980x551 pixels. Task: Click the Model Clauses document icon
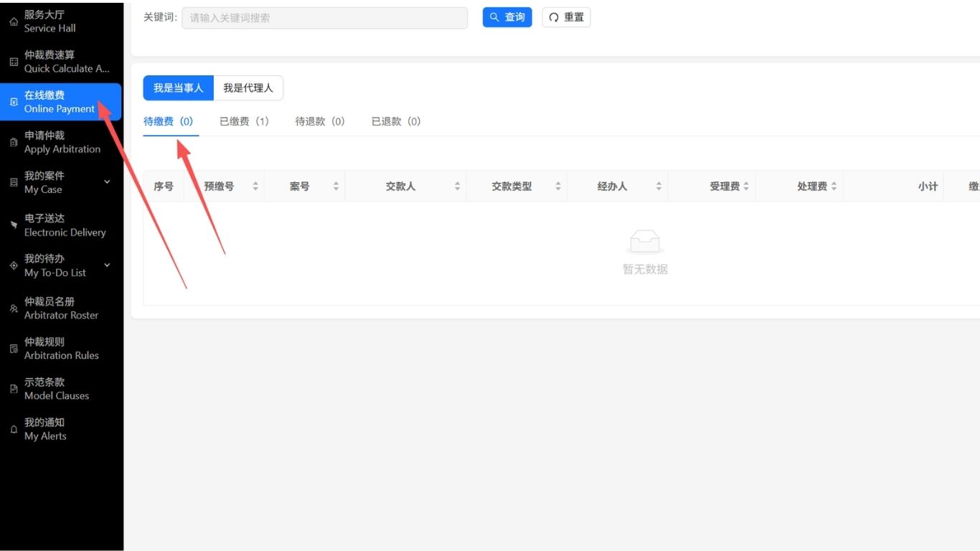pyautogui.click(x=14, y=389)
